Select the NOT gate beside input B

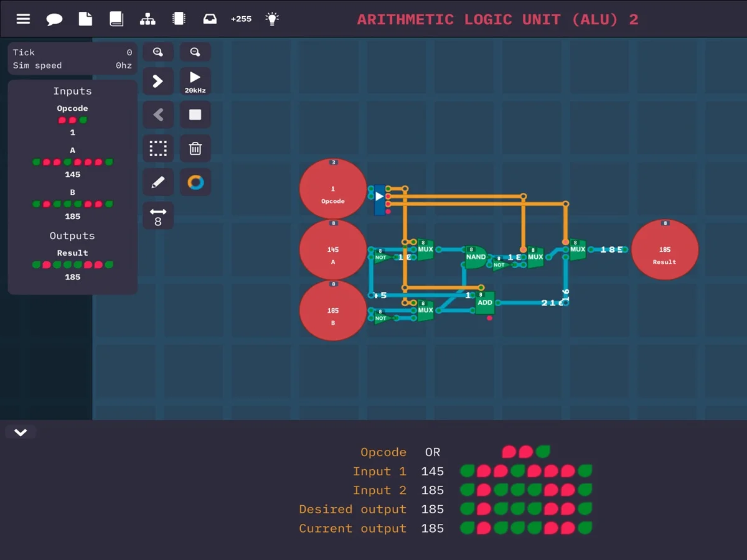coord(381,317)
